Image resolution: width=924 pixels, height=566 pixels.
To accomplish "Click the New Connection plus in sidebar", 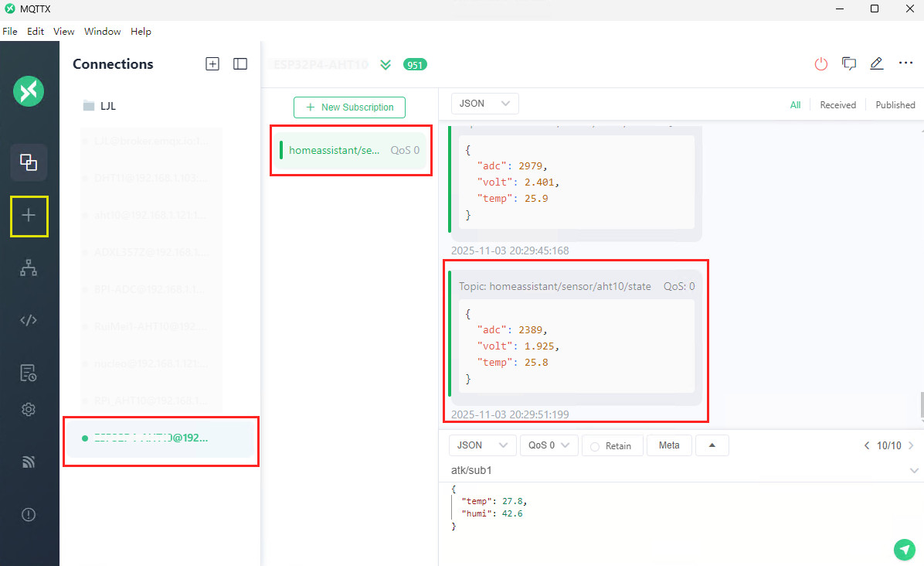I will (x=29, y=215).
